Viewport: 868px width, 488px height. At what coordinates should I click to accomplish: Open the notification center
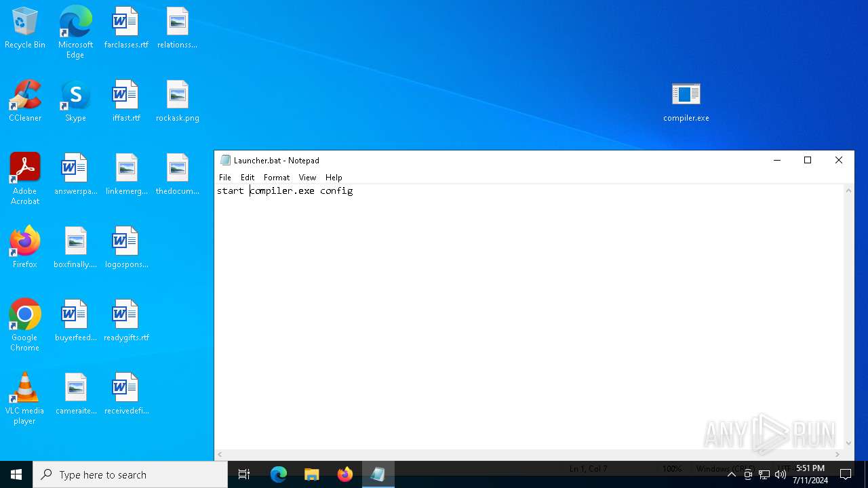(846, 474)
